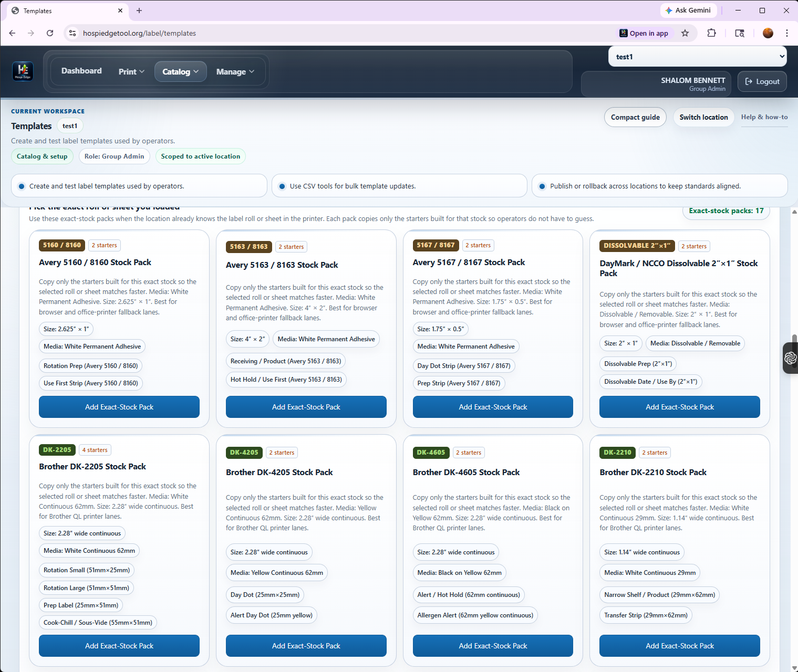Click the Dissolvable Prep (2"×1") starter
798x672 pixels.
click(638, 364)
